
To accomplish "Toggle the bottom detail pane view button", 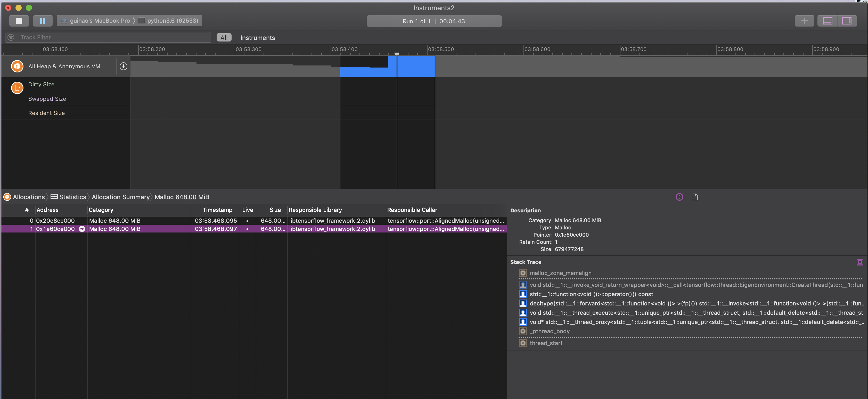I will pos(828,21).
